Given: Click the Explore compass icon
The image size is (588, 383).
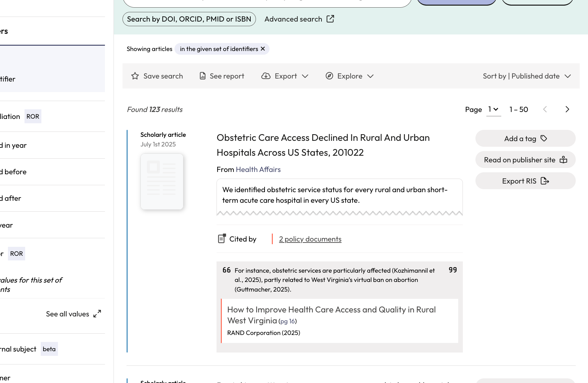Looking at the screenshot, I should tap(329, 76).
